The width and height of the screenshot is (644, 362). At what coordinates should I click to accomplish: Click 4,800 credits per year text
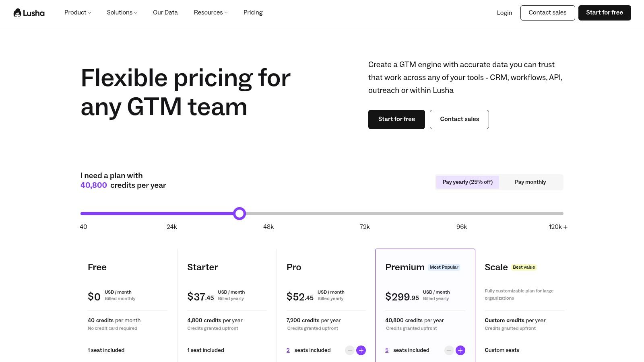(x=215, y=321)
